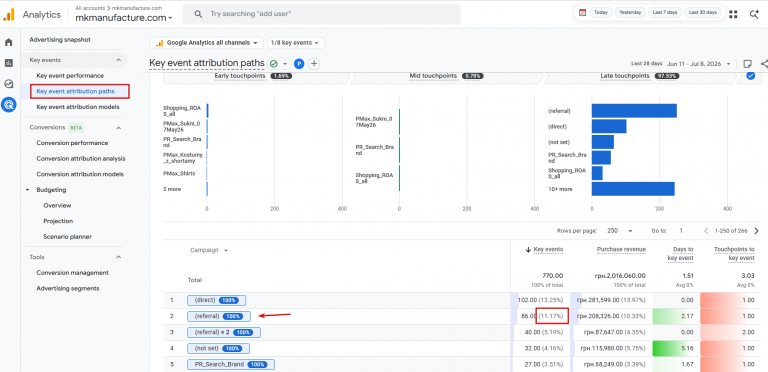Select the Last 30 days preset

(703, 13)
